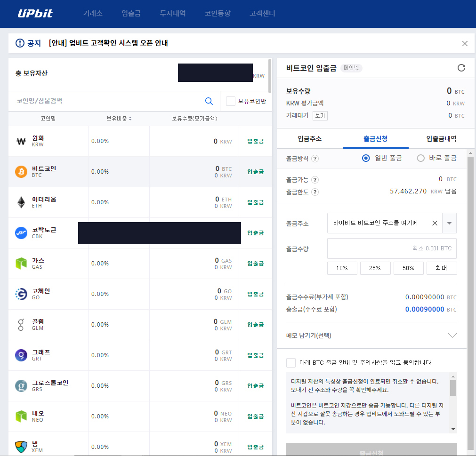The image size is (476, 456).
Task: Click 입출금 link in 코박토큰 row
Action: [255, 233]
